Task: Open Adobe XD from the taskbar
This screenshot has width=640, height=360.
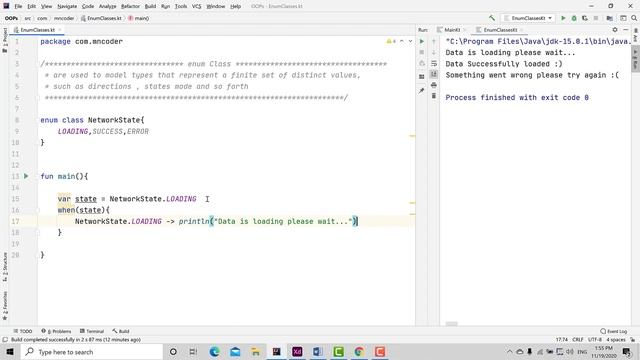Action: tap(297, 351)
